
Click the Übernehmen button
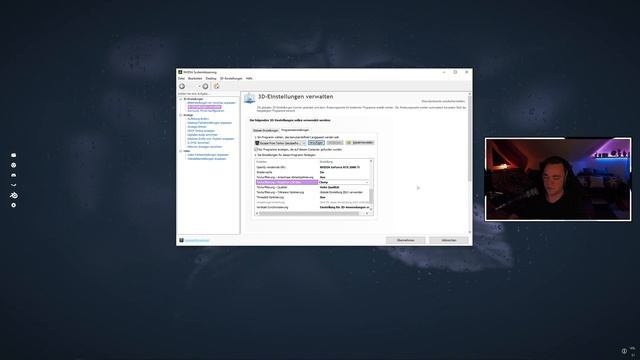click(x=406, y=240)
